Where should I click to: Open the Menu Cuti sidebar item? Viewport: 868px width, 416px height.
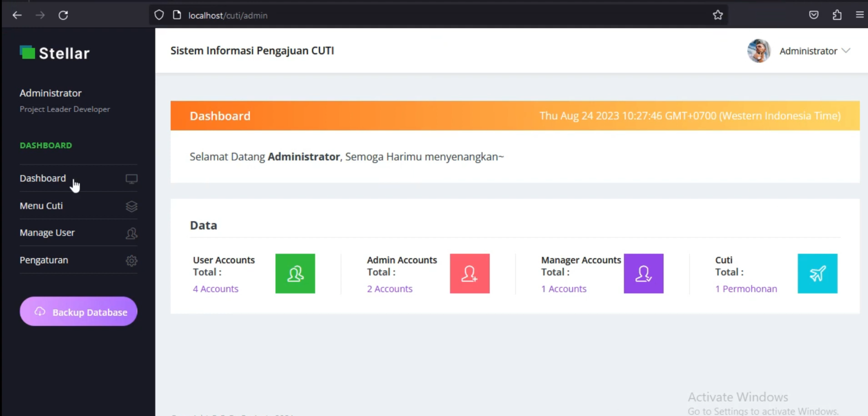pyautogui.click(x=78, y=206)
